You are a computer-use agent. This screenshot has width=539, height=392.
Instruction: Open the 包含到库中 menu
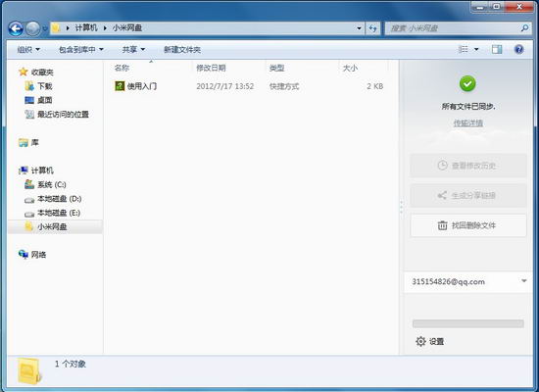(x=81, y=50)
